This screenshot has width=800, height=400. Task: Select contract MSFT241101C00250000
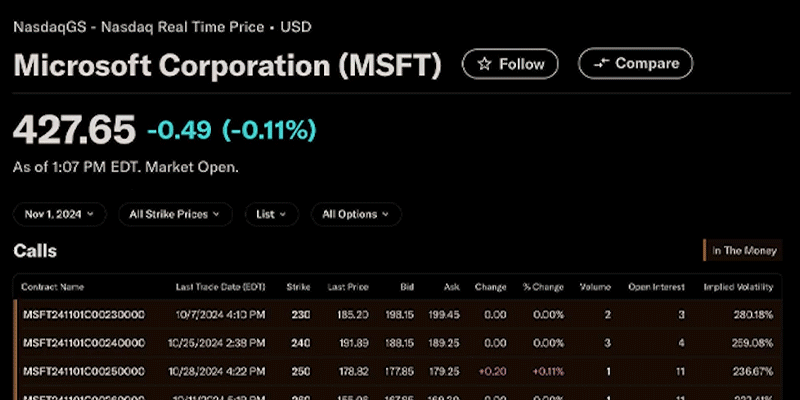click(x=83, y=367)
